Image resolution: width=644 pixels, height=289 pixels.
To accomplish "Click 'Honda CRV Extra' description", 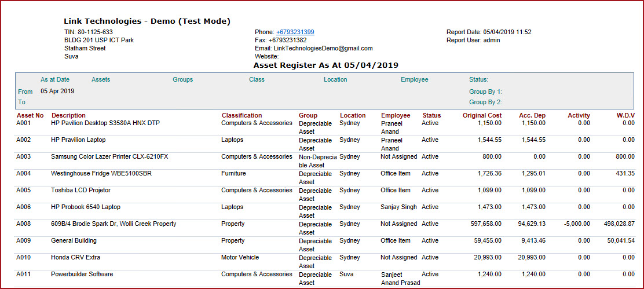I will point(75,257).
